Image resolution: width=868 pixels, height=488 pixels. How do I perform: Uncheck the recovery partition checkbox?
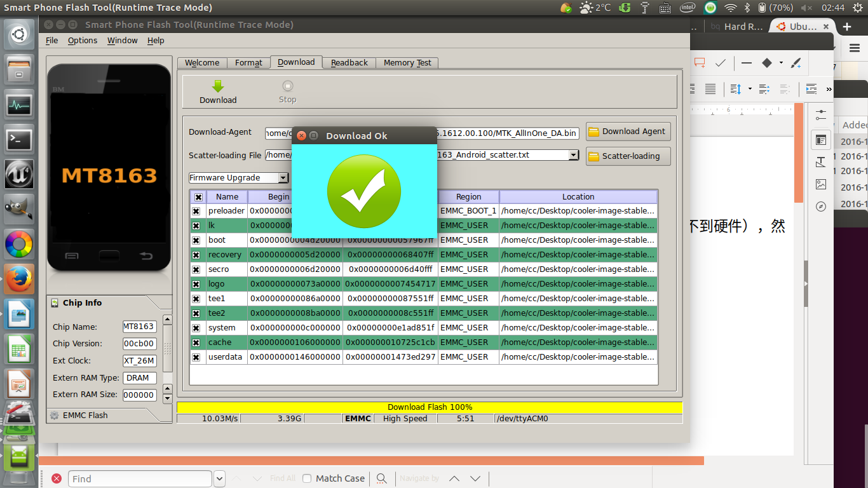[196, 255]
